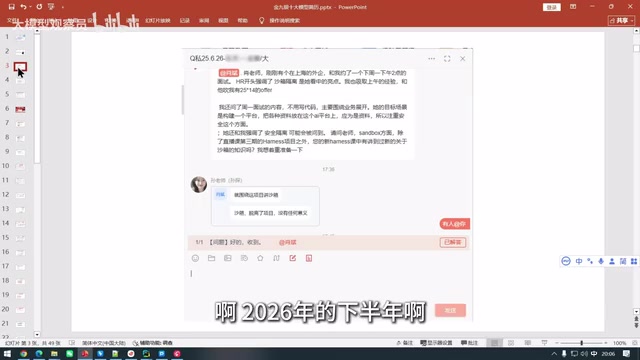
Task: Fit slide to current window
Action: (x=635, y=343)
